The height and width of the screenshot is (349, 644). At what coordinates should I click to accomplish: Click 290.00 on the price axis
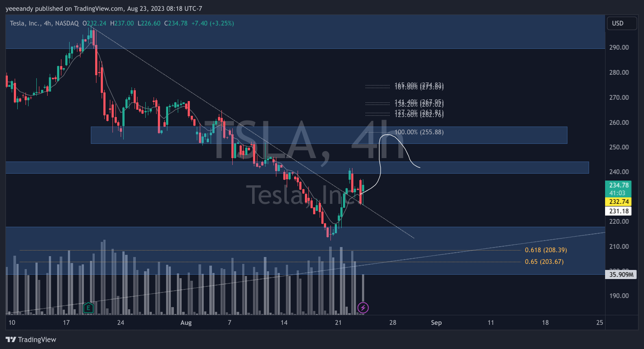tap(618, 48)
